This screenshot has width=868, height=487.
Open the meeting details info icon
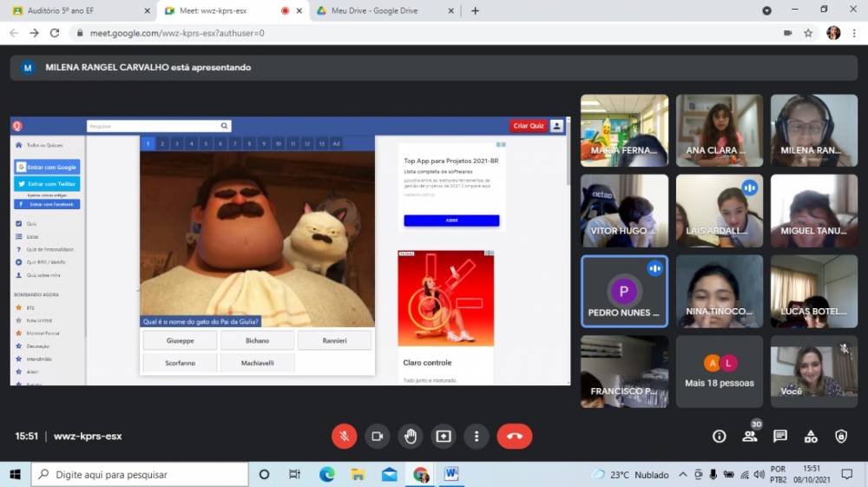click(x=719, y=436)
